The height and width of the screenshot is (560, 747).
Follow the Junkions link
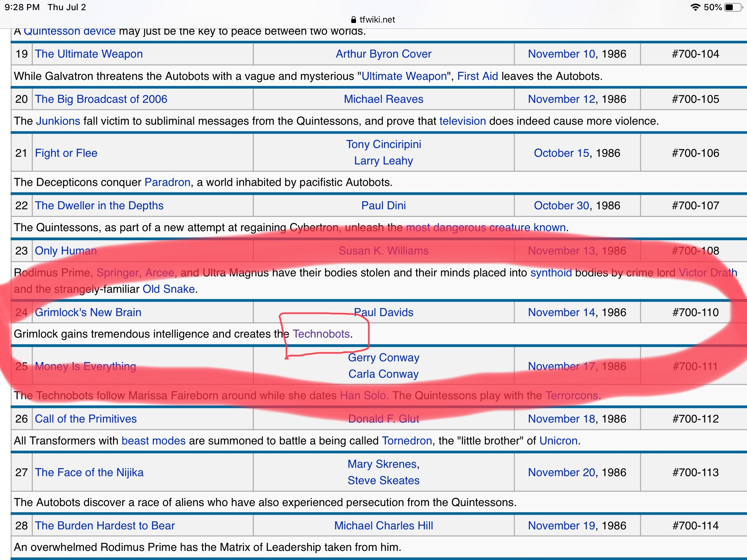[x=58, y=121]
